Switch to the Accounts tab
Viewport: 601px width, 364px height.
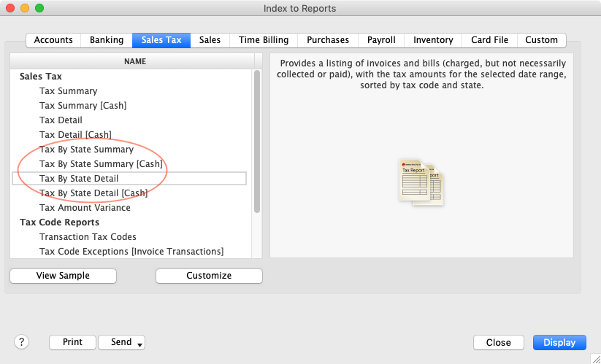[53, 40]
